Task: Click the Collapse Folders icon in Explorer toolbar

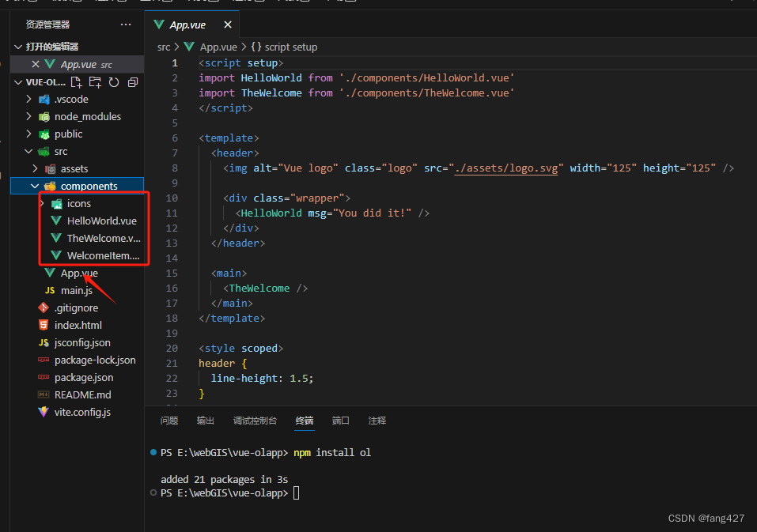Action: [x=132, y=81]
